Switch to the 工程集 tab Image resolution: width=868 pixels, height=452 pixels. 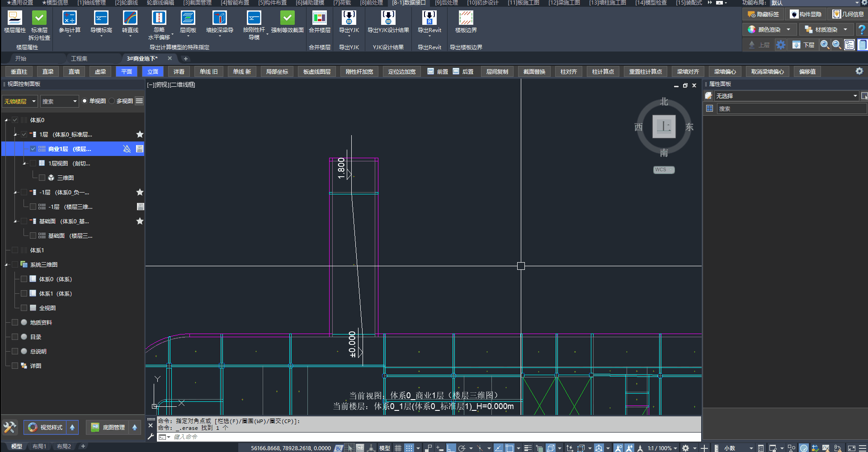click(79, 59)
